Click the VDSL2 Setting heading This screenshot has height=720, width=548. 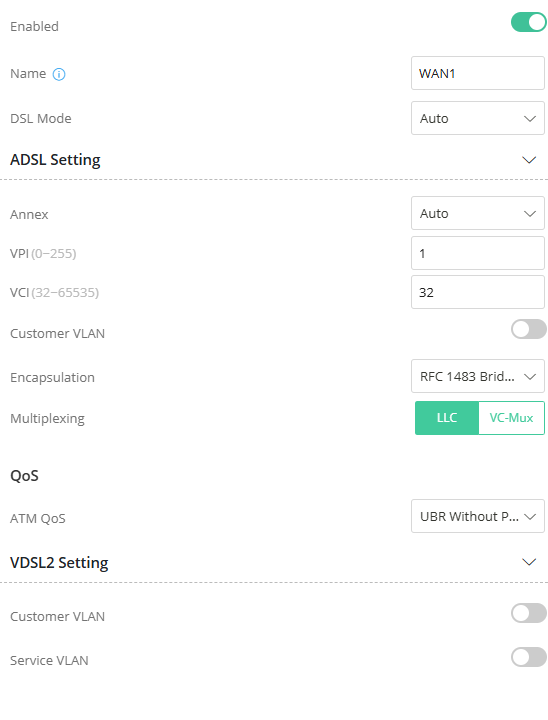59,562
